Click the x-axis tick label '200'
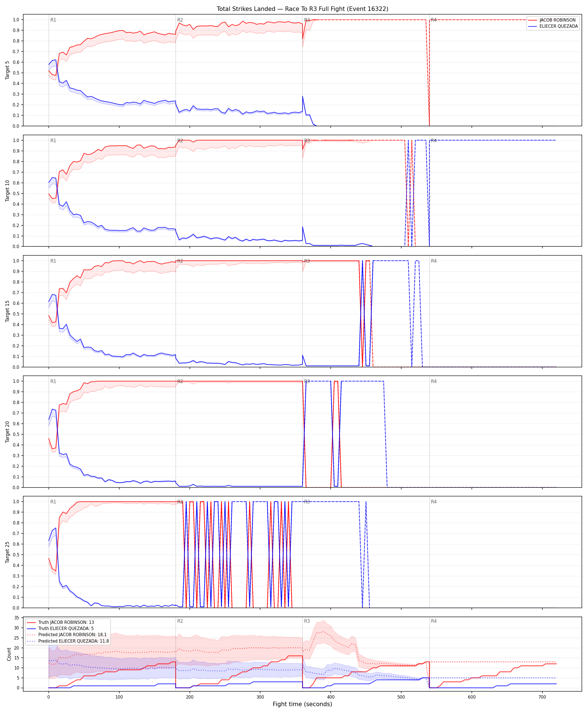The height and width of the screenshot is (714, 588). click(190, 697)
